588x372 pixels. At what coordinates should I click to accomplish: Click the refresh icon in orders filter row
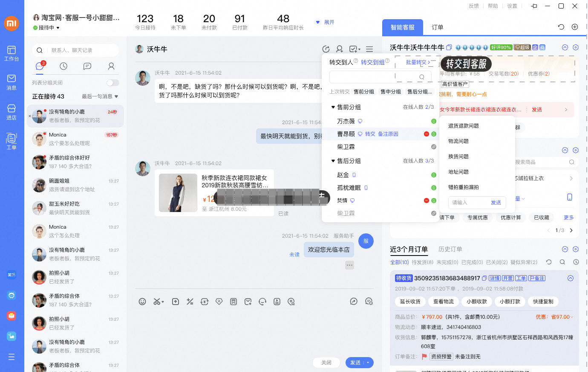(549, 262)
